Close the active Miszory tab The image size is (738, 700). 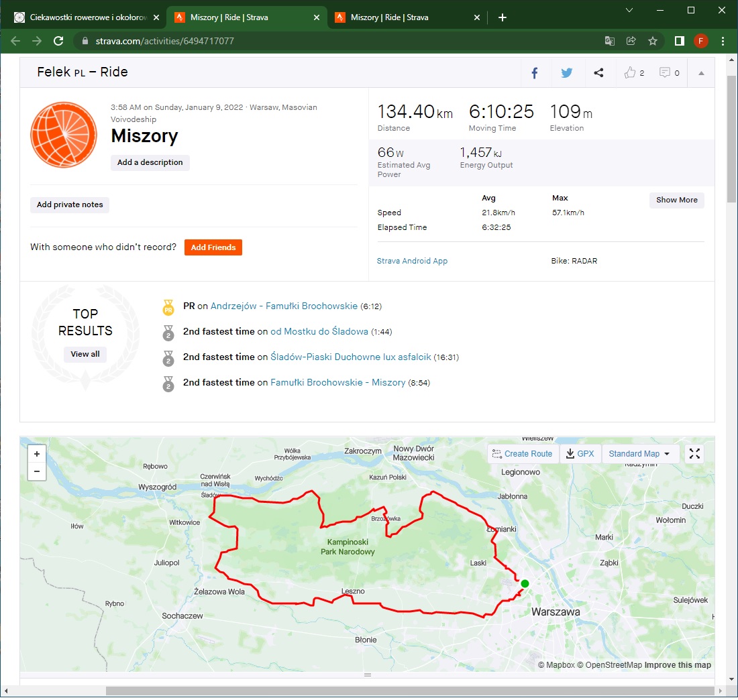[317, 17]
